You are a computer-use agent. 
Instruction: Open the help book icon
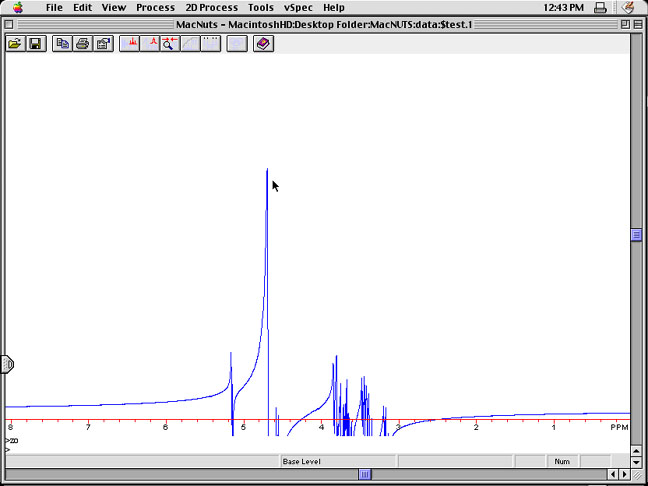(263, 44)
